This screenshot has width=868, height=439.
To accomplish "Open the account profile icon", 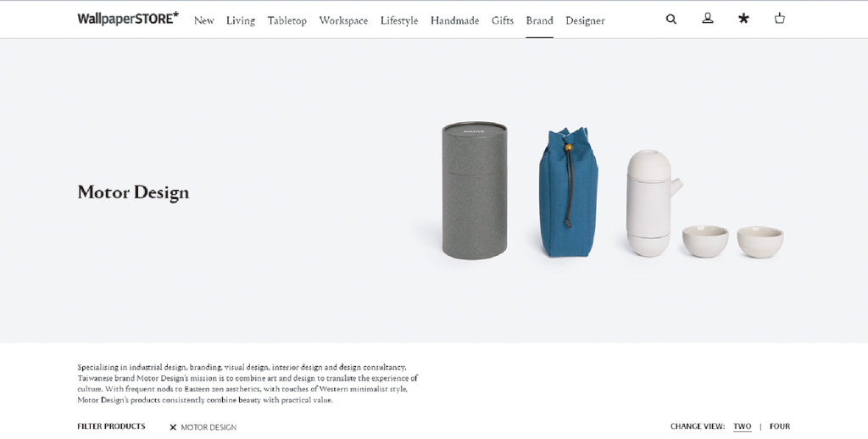I will pos(708,19).
